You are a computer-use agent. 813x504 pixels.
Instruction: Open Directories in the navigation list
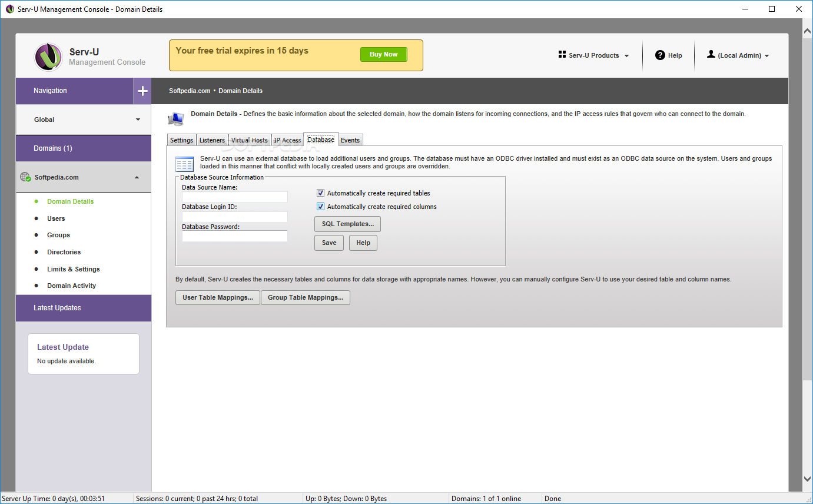point(64,252)
